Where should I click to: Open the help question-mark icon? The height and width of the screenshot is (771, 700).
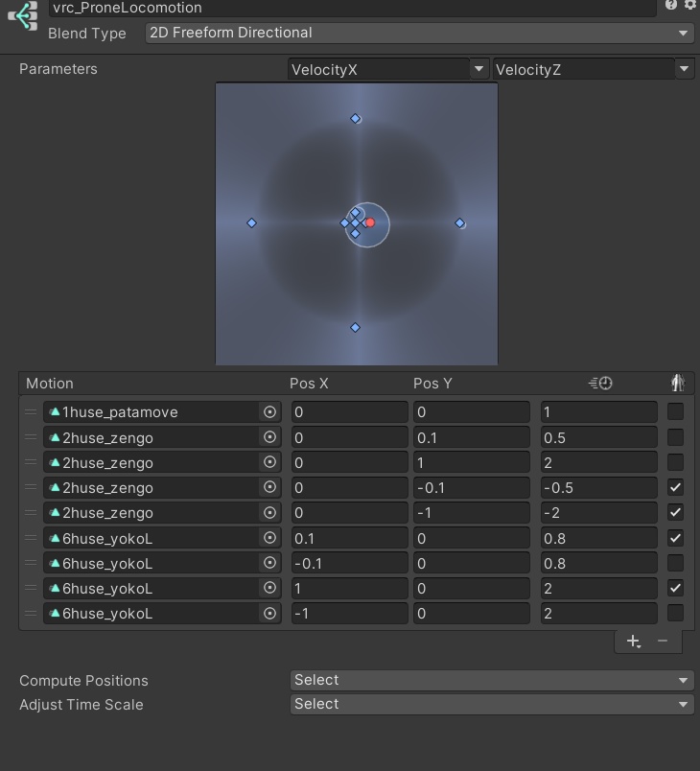(671, 5)
